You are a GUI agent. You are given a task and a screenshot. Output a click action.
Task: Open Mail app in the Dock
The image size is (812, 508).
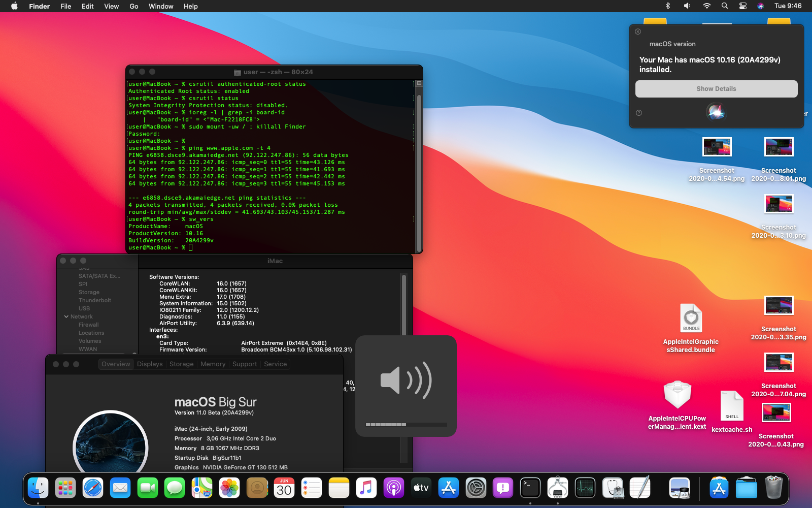coord(120,488)
